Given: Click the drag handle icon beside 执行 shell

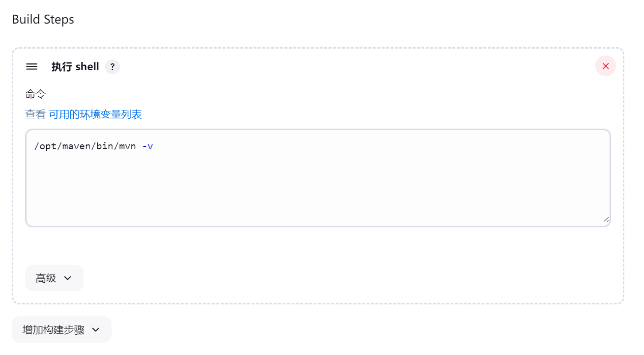Looking at the screenshot, I should (x=31, y=67).
